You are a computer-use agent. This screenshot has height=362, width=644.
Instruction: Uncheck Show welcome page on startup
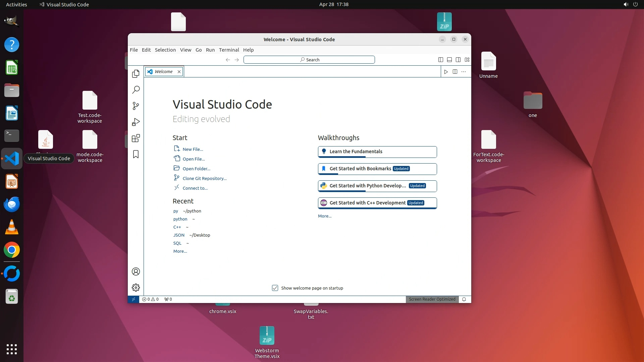[275, 288]
